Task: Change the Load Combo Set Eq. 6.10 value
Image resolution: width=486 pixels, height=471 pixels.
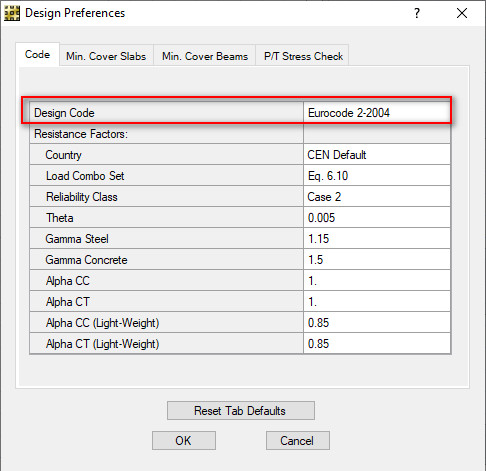Action: pos(377,176)
